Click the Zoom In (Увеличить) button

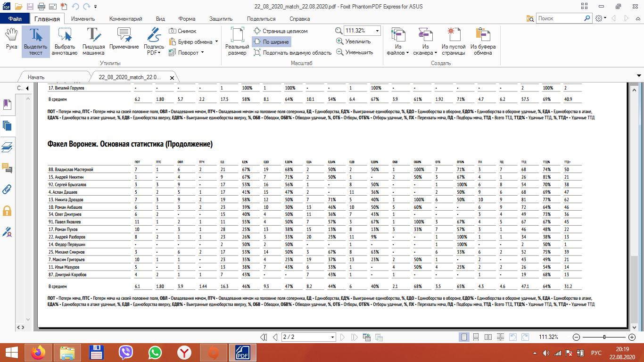click(x=353, y=41)
